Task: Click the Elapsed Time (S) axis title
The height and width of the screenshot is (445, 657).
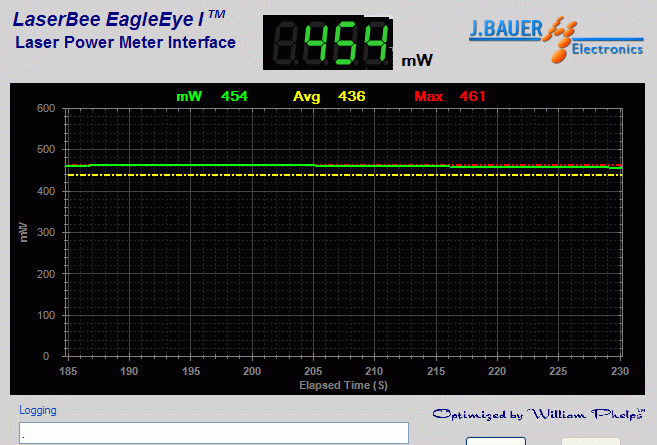Action: tap(344, 385)
